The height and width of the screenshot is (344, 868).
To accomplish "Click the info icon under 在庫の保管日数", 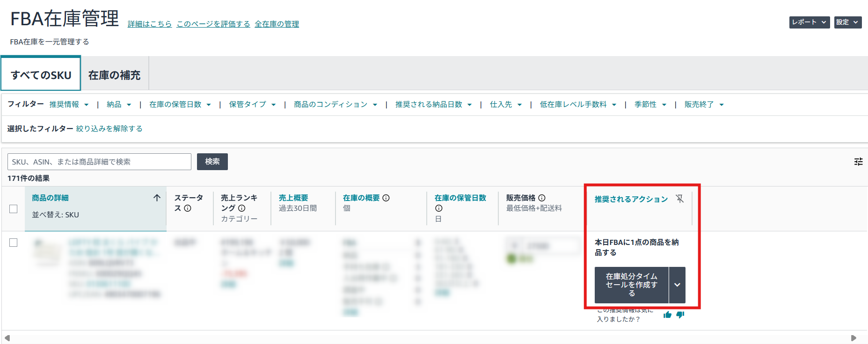I will (x=438, y=208).
